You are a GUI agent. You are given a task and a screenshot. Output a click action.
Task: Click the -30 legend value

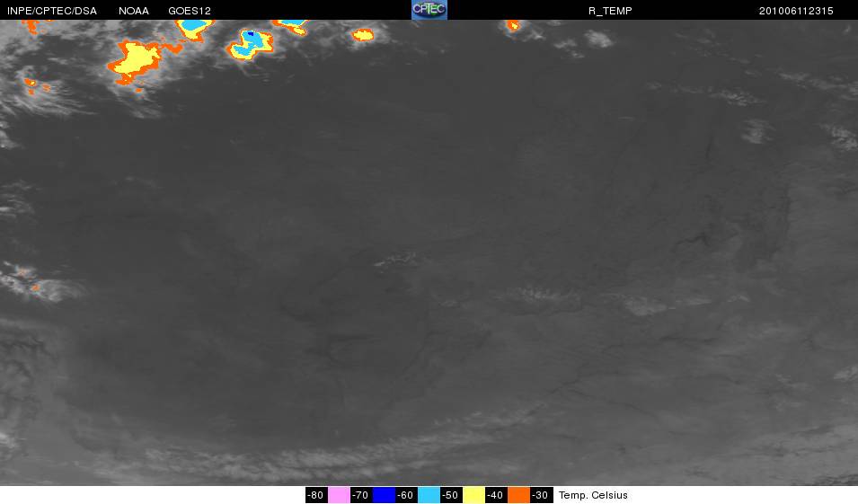541,495
